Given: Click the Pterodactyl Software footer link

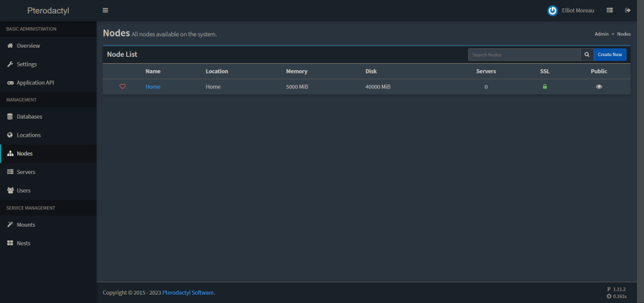Looking at the screenshot, I should [x=188, y=293].
